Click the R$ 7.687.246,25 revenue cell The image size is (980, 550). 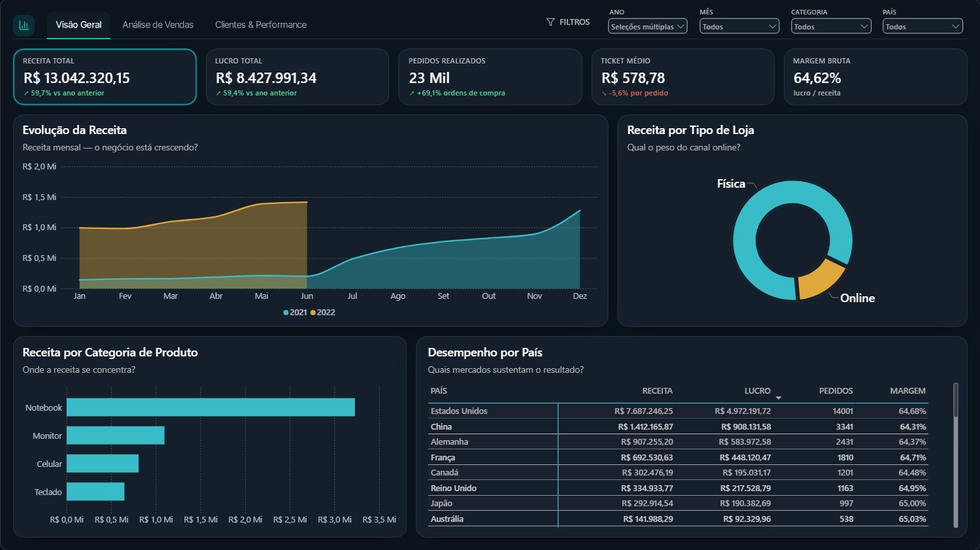pyautogui.click(x=643, y=411)
